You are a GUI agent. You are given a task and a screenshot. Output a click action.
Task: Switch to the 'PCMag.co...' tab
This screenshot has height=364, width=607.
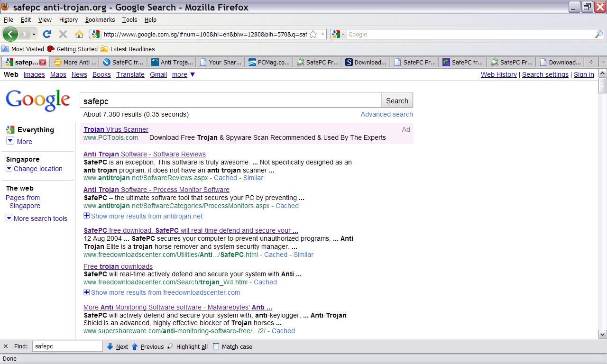[268, 62]
